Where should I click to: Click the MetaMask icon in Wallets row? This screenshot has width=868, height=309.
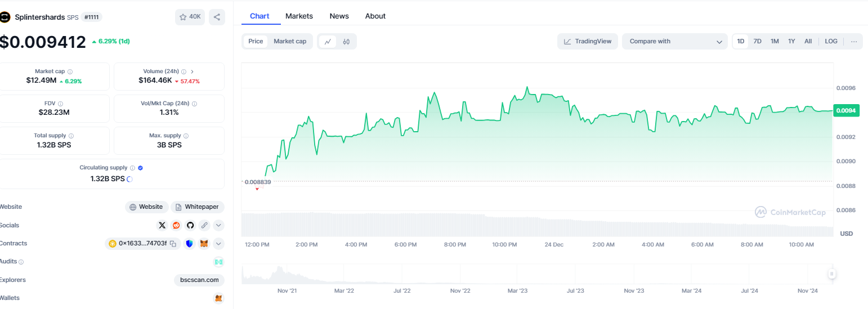click(219, 298)
